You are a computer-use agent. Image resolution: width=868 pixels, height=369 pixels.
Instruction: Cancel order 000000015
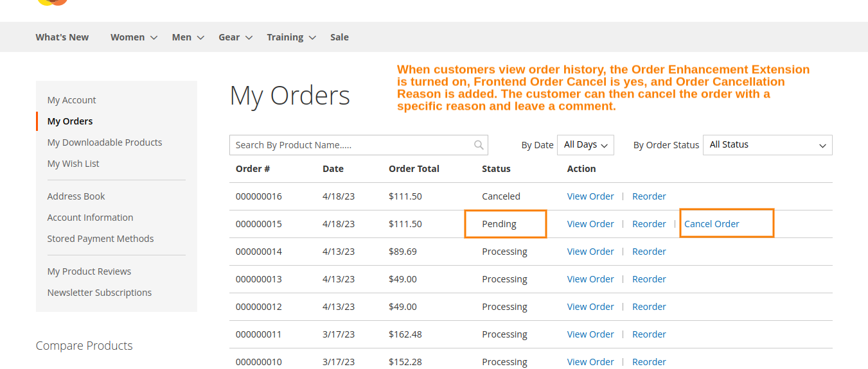point(711,224)
